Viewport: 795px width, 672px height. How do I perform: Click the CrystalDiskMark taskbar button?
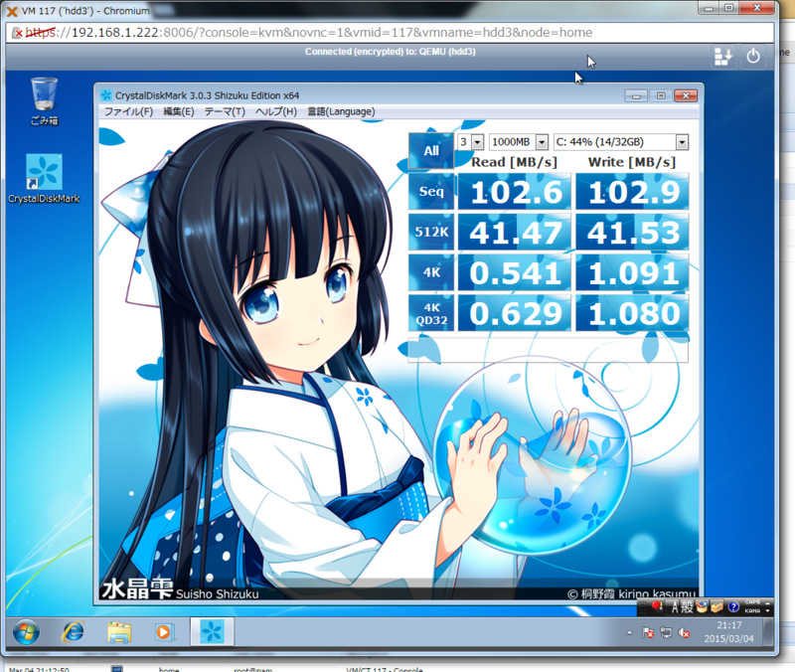click(x=212, y=632)
